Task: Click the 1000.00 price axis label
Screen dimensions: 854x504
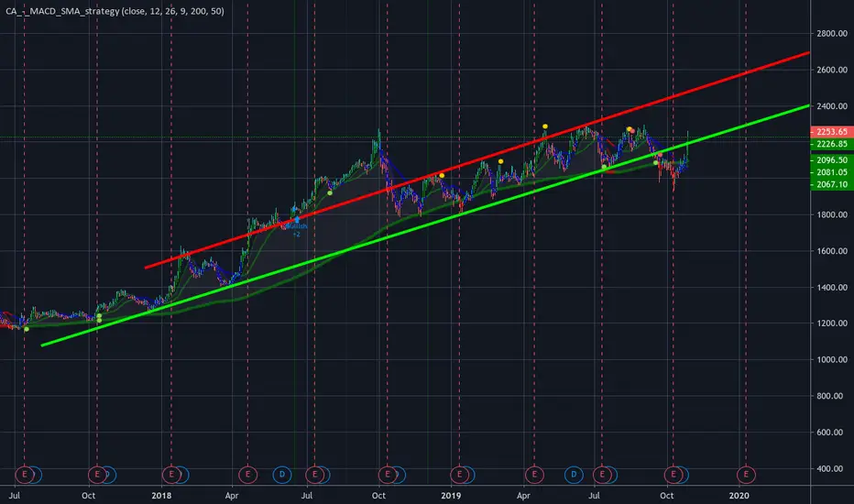Action: (x=832, y=359)
